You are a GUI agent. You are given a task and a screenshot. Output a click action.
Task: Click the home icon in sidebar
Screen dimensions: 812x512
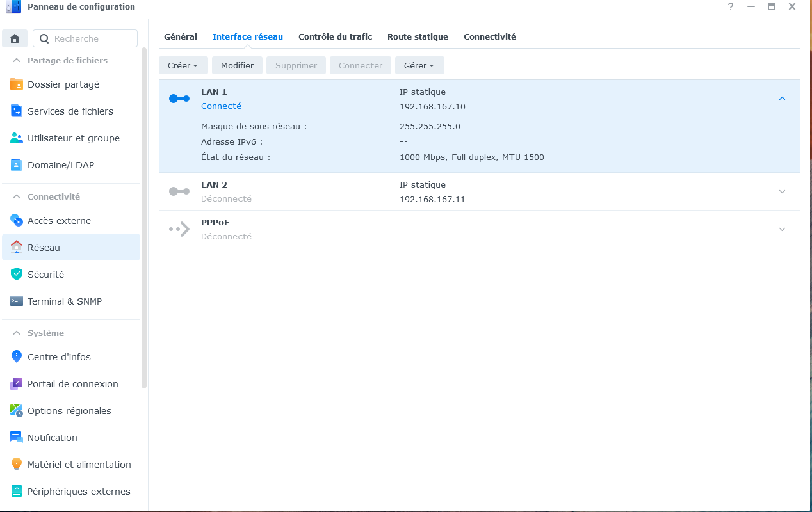pos(15,38)
